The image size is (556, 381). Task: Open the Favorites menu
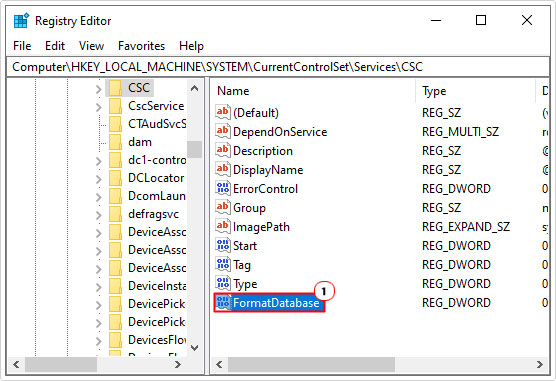141,46
